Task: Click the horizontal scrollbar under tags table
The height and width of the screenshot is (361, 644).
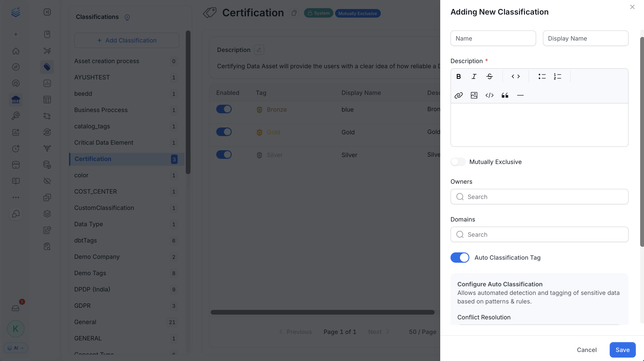Action: coord(322,312)
